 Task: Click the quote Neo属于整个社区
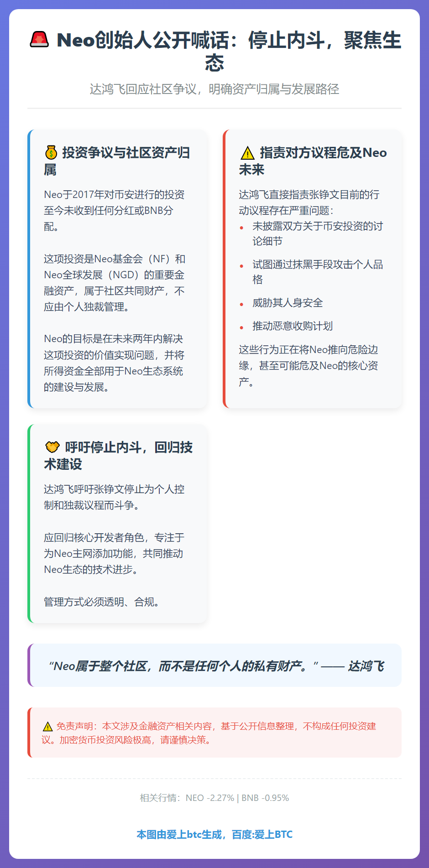[216, 666]
